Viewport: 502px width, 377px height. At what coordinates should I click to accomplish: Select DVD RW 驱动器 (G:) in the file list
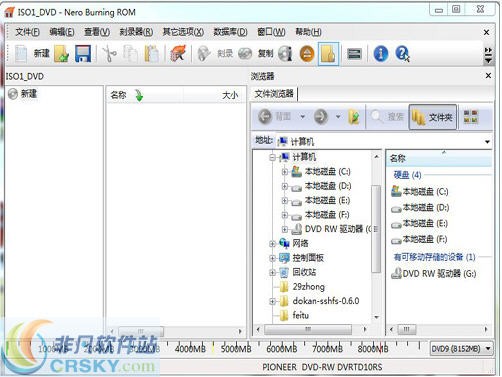pos(433,274)
